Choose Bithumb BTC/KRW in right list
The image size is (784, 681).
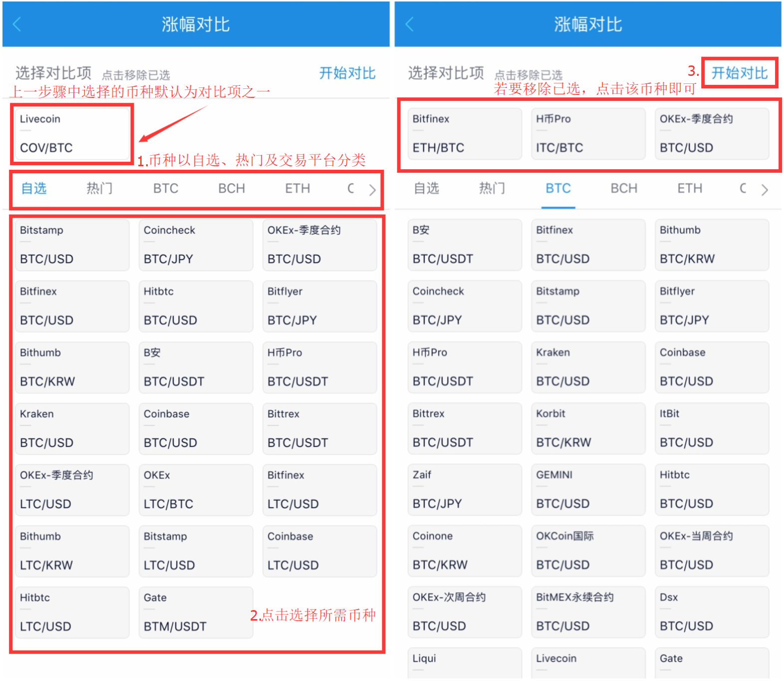tap(712, 245)
